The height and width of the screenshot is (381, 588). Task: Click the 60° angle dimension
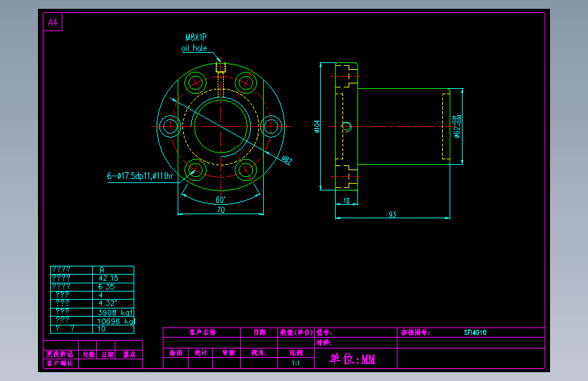220,200
